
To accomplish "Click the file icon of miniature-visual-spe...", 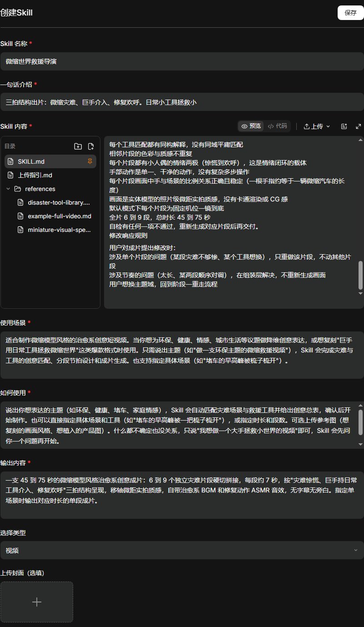I will pos(20,230).
